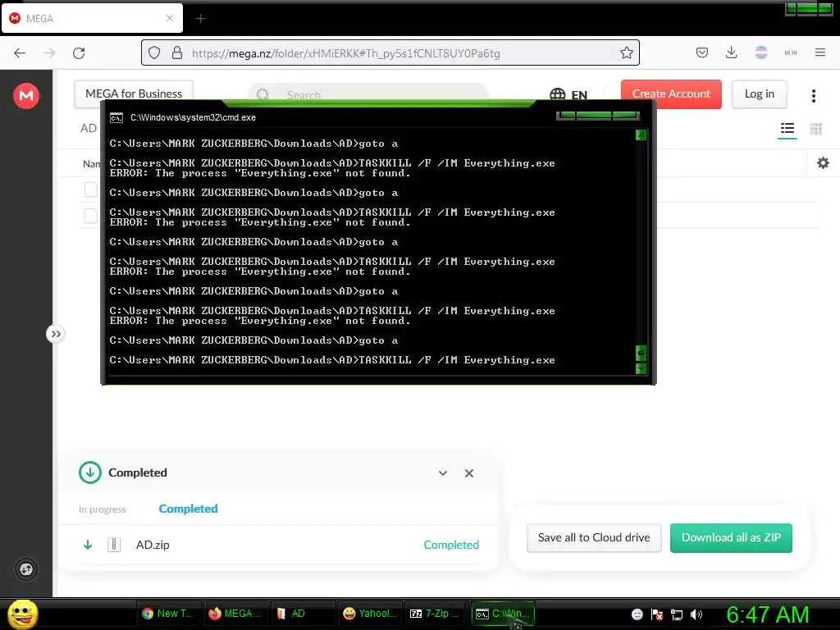The image size is (840, 630).
Task: Click the network tray icon
Action: [x=677, y=614]
